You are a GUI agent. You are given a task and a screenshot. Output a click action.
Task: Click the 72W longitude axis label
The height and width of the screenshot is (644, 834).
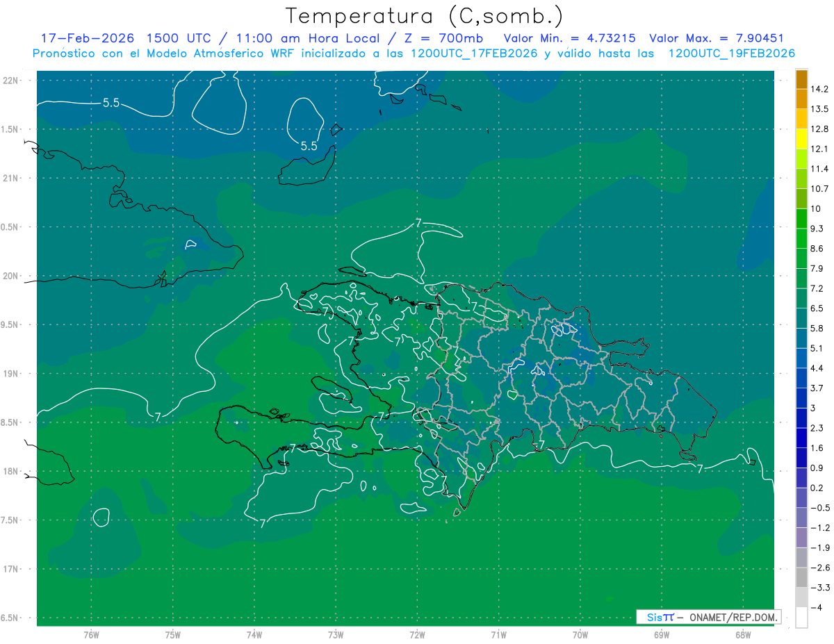417,634
